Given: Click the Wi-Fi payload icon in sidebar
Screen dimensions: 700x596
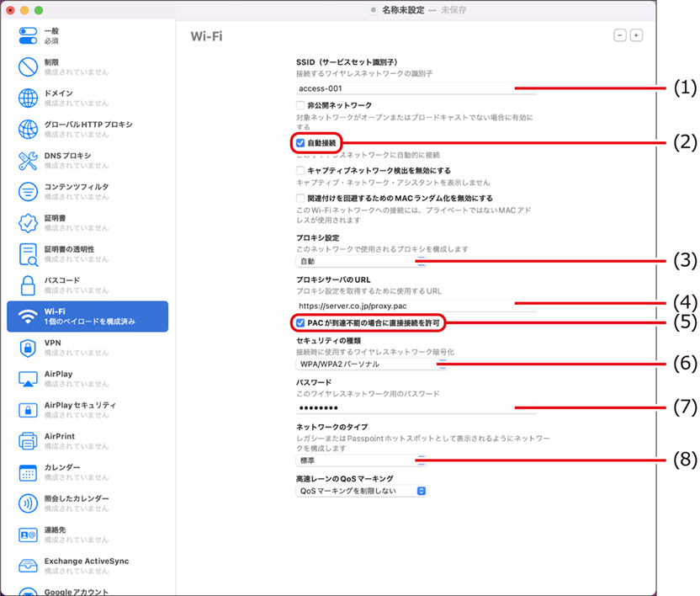Looking at the screenshot, I should (x=28, y=317).
